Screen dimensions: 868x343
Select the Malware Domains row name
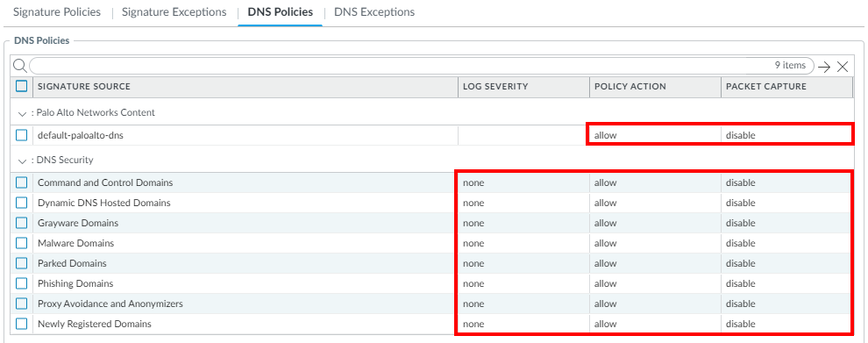pyautogui.click(x=75, y=243)
